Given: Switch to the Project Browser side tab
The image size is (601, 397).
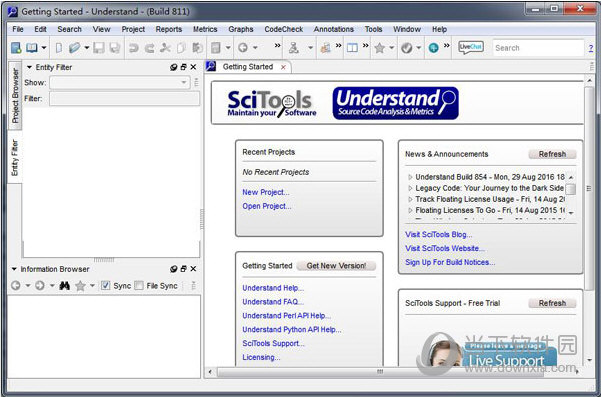Looking at the screenshot, I should click(x=15, y=95).
